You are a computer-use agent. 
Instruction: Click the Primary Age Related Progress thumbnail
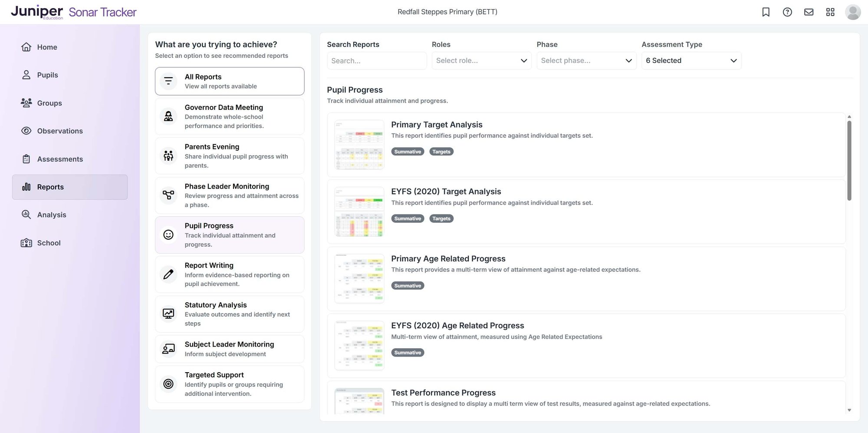[359, 278]
